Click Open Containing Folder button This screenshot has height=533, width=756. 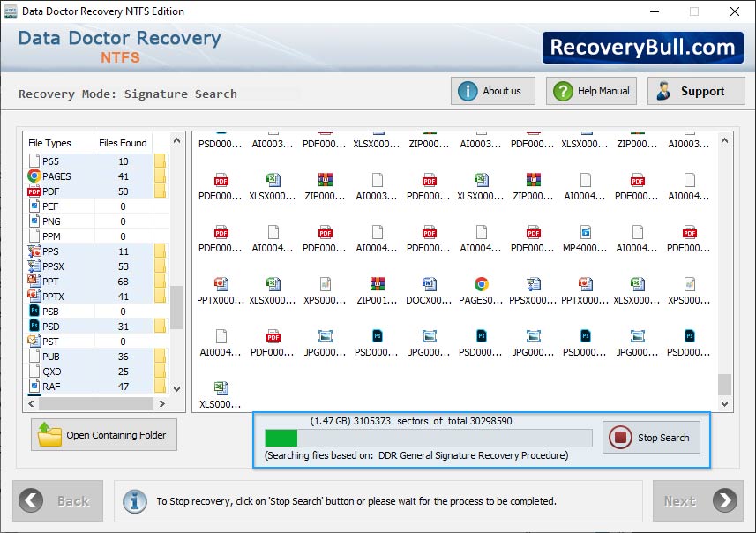[x=104, y=434]
